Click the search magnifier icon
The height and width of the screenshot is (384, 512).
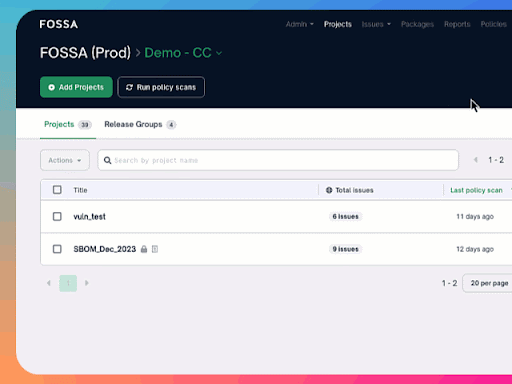click(x=107, y=160)
